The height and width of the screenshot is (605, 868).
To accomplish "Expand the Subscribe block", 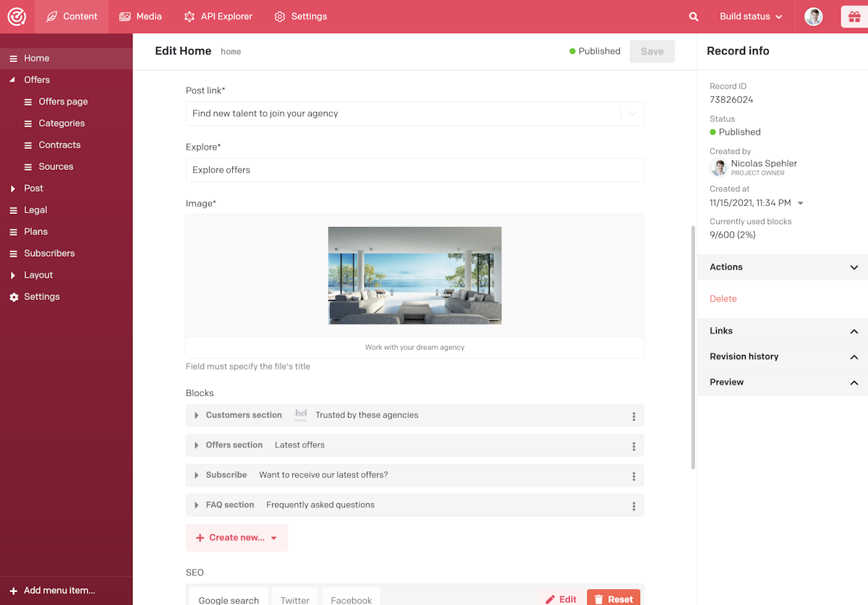I will (x=196, y=475).
